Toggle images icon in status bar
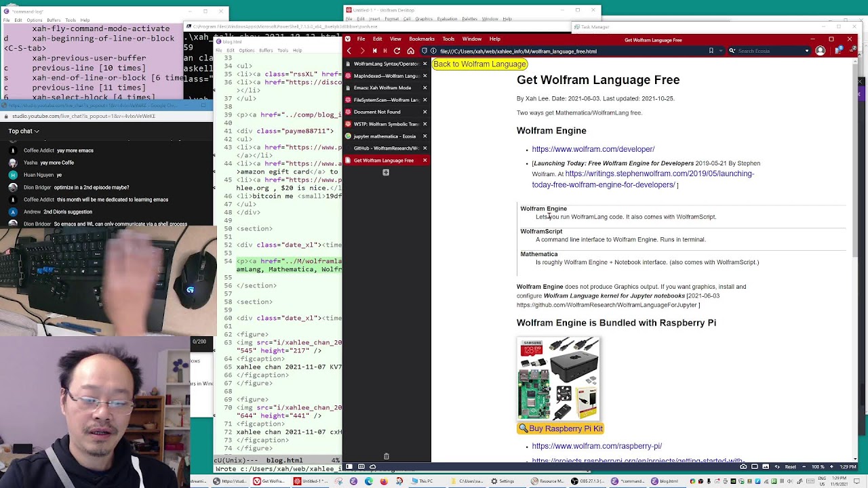Image resolution: width=868 pixels, height=488 pixels. pos(766,466)
